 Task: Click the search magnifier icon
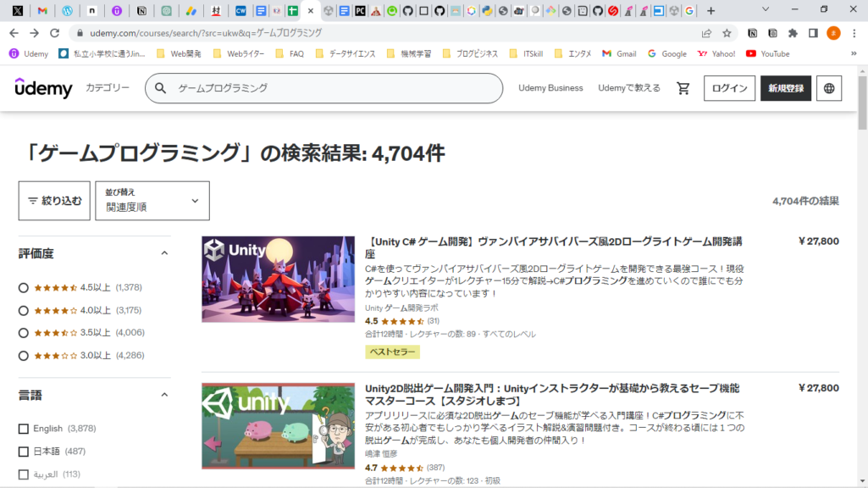pos(161,88)
